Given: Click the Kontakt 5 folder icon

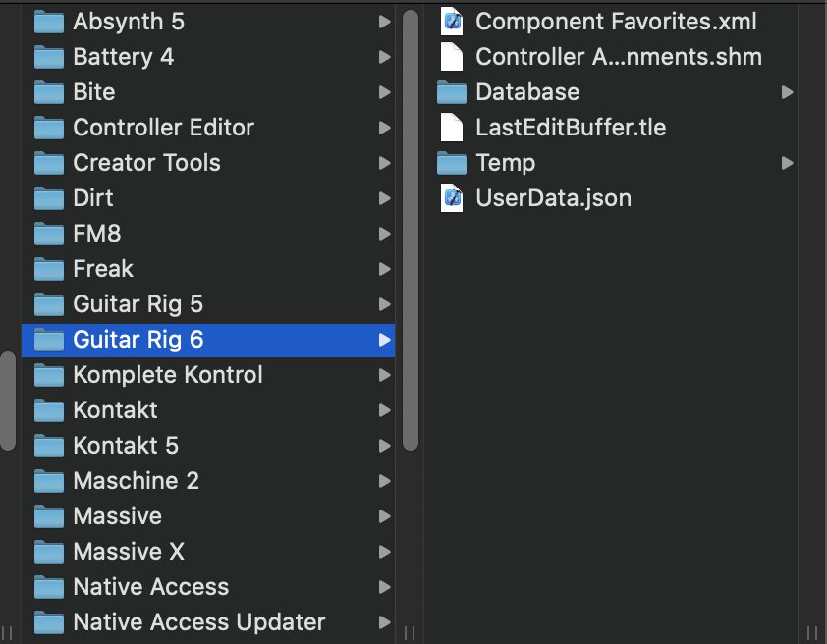Looking at the screenshot, I should tap(49, 446).
